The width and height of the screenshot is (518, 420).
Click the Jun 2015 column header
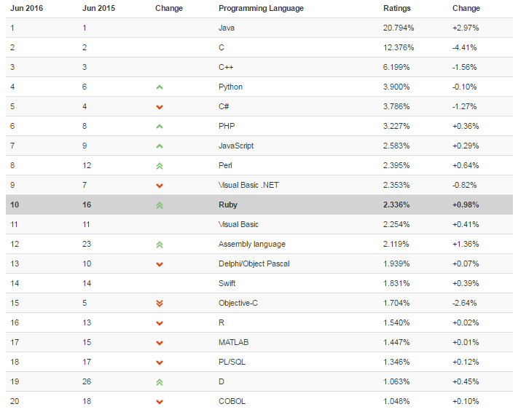click(98, 9)
